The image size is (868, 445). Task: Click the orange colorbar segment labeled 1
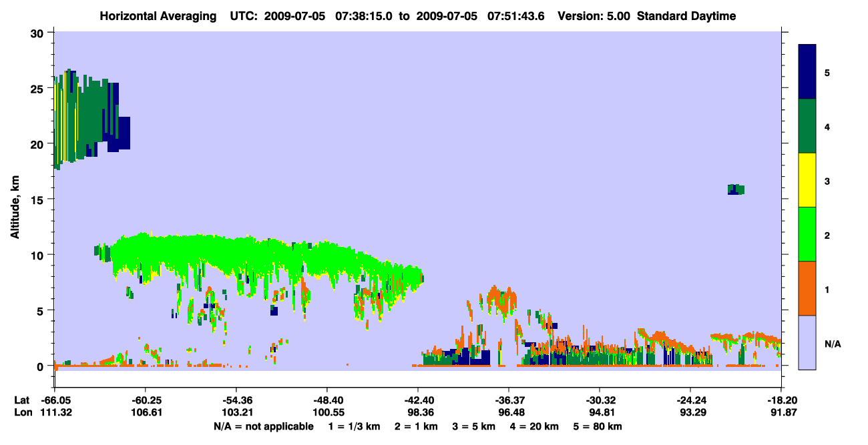pyautogui.click(x=807, y=288)
